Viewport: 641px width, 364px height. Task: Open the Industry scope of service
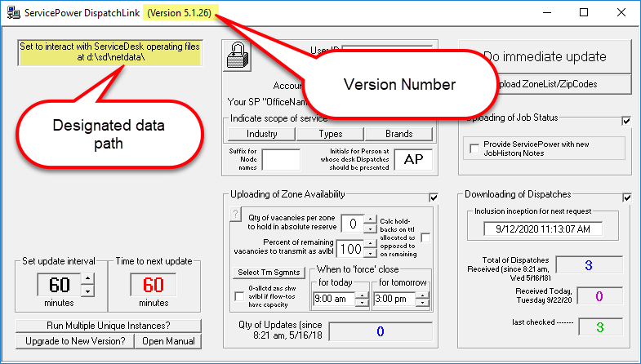tap(261, 134)
